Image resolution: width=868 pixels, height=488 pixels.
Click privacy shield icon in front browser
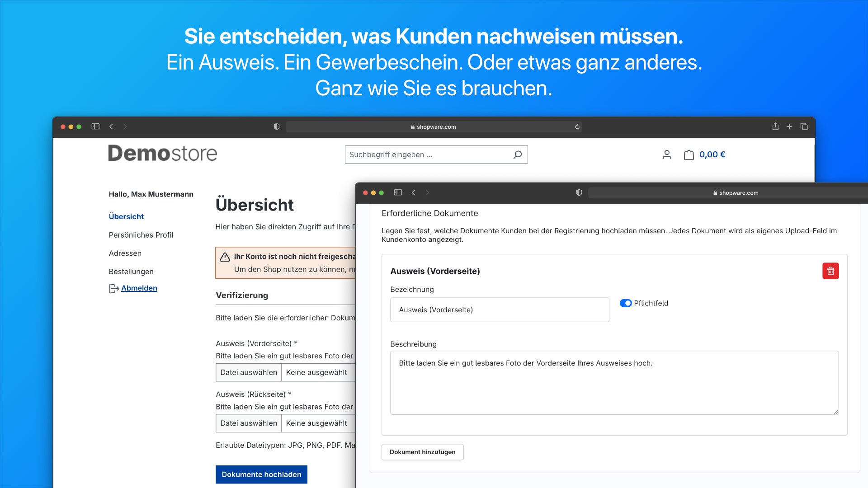579,192
